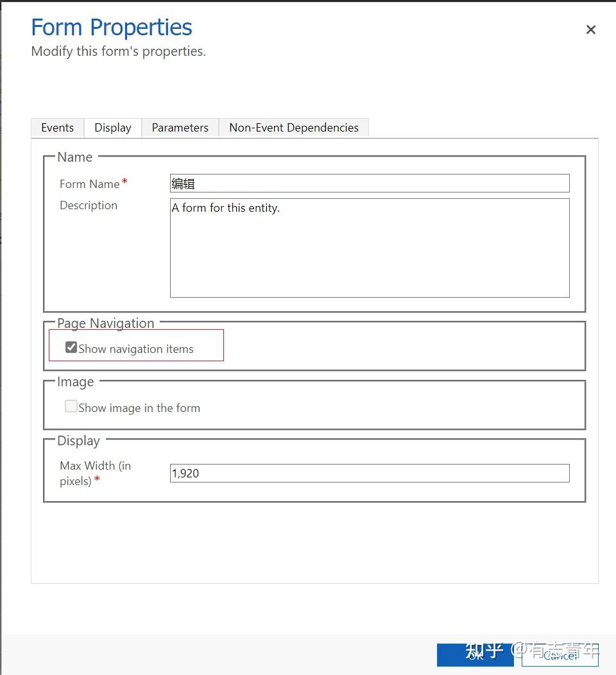Close the Form Properties dialog
Image resolution: width=616 pixels, height=675 pixels.
590,30
